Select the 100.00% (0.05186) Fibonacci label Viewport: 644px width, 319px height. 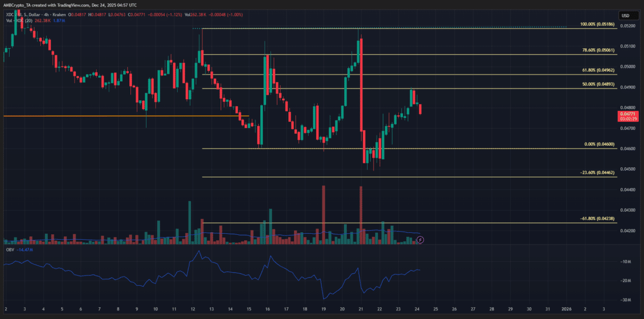(598, 25)
